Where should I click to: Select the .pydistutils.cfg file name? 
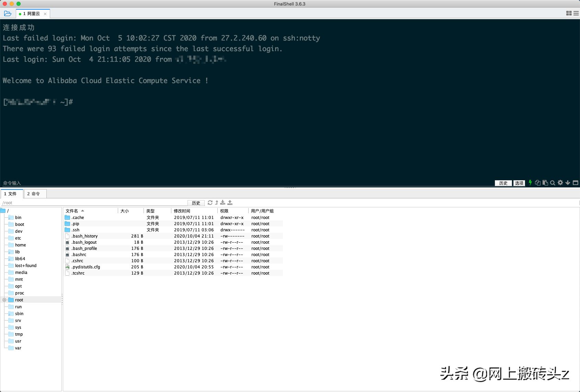click(86, 267)
